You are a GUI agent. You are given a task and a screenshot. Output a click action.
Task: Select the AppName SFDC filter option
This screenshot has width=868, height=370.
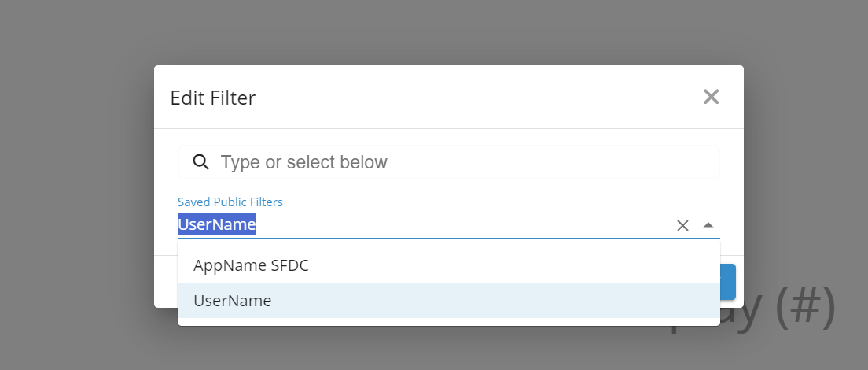pos(251,265)
